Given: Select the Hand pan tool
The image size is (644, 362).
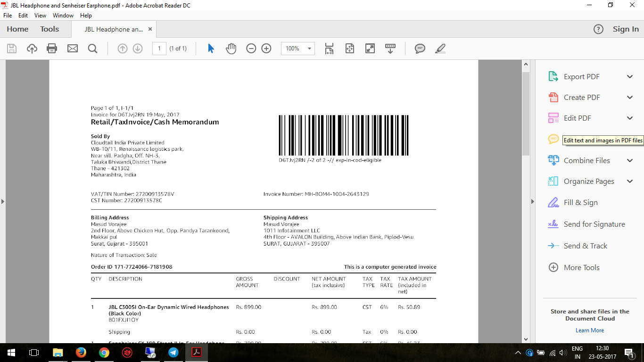Looking at the screenshot, I should 231,49.
